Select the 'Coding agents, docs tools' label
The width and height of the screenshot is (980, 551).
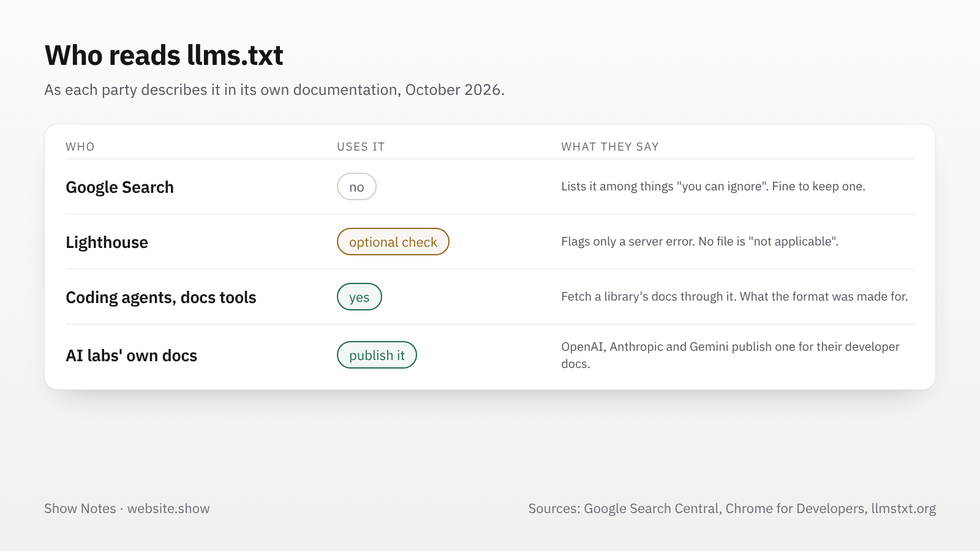(x=161, y=298)
